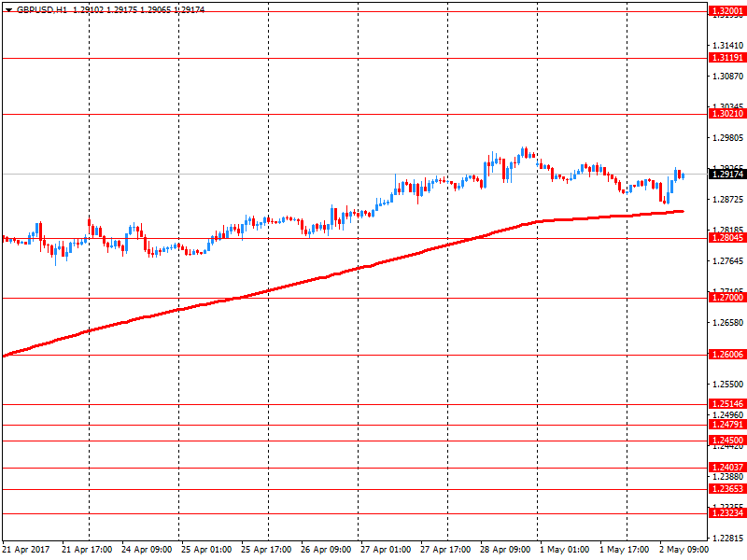Select the 1.25146 red price label
The image size is (747, 560).
[x=727, y=404]
